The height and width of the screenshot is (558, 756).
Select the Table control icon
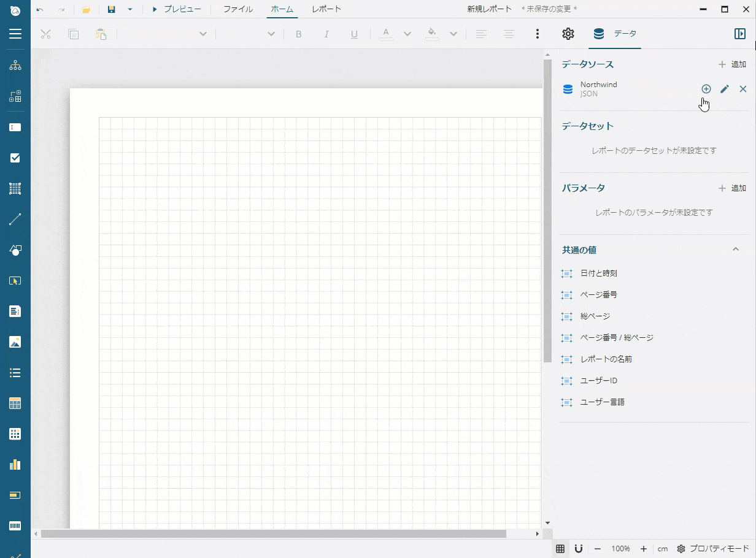15,403
